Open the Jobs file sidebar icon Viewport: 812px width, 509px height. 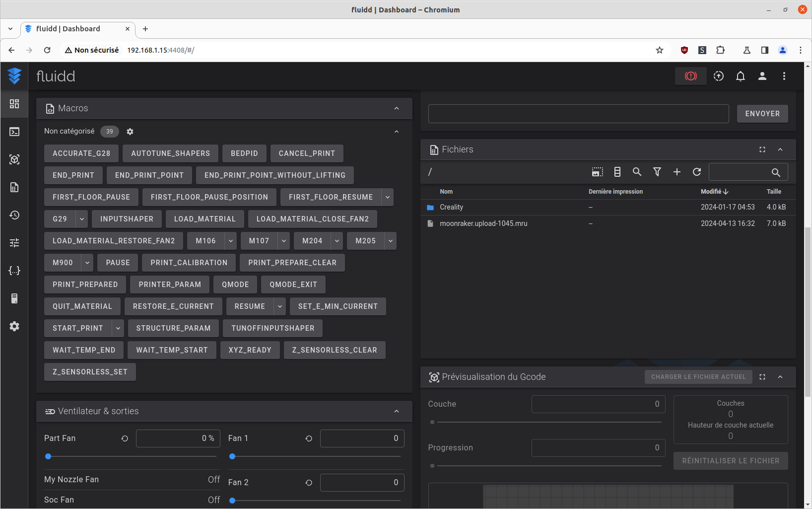[x=14, y=187]
